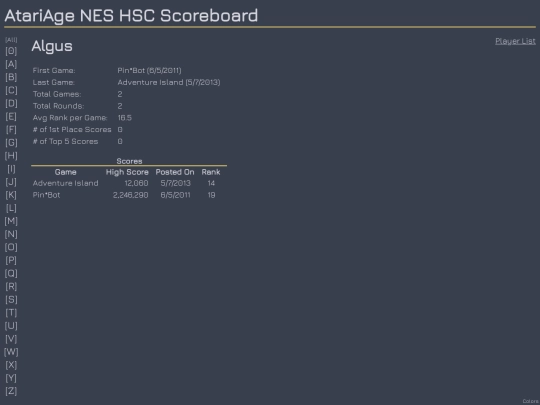
Task: Filter players by letter [L]
Action: [11, 208]
